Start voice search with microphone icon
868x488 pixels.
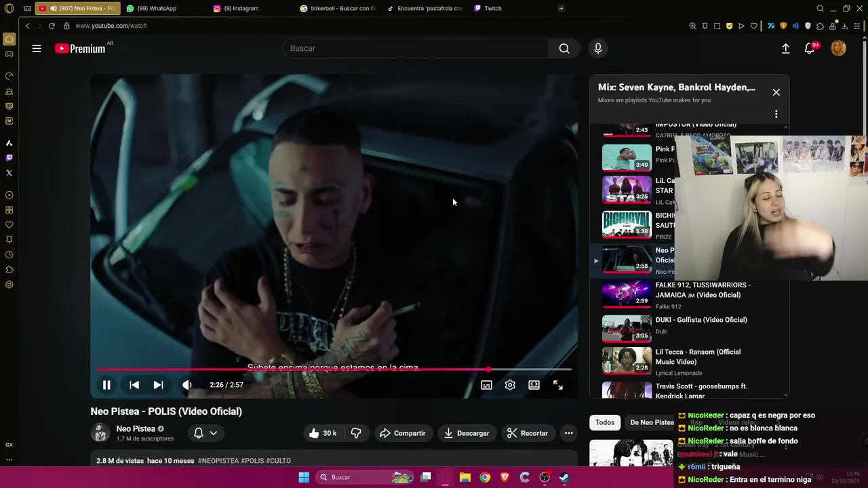597,48
